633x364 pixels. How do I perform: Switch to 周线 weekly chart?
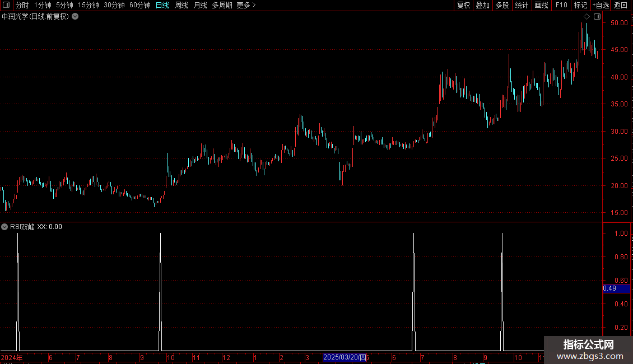181,5
